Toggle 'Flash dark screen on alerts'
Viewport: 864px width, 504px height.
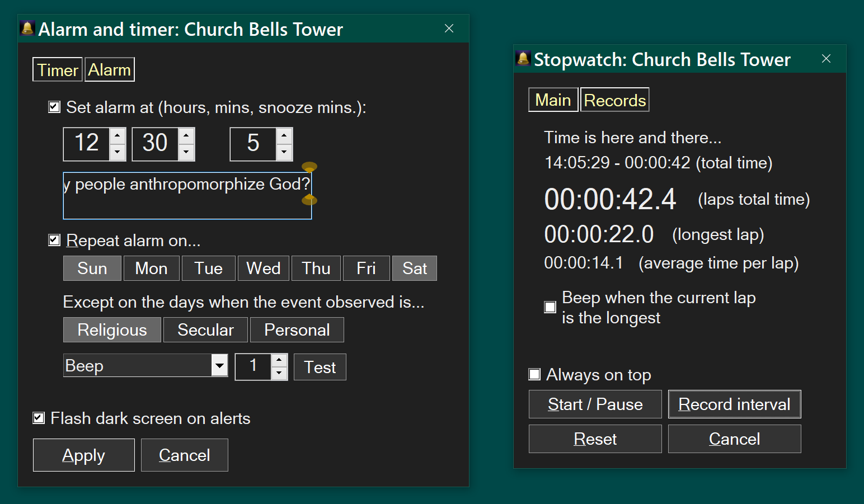39,418
